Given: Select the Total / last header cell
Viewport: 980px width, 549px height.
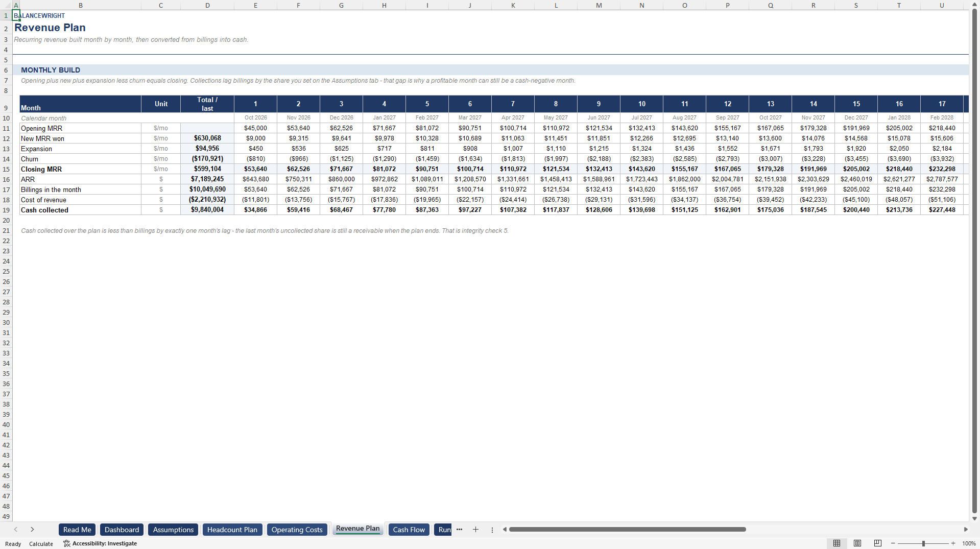Looking at the screenshot, I should point(207,104).
